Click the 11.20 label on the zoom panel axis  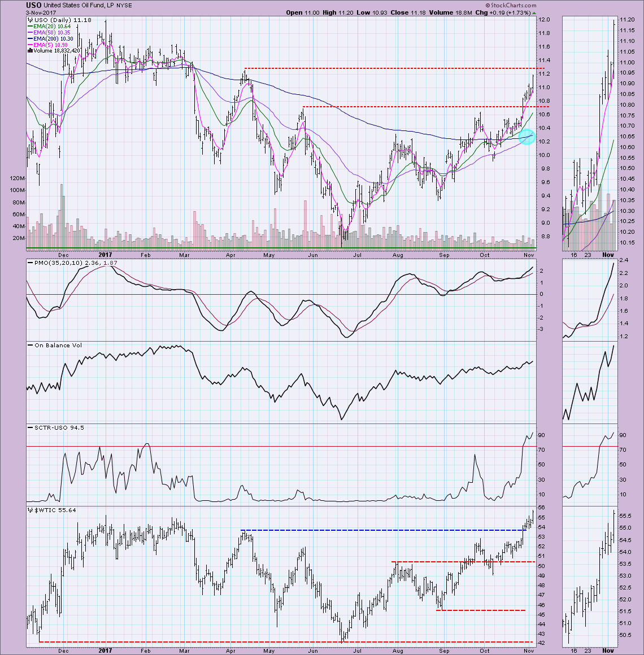627,20
